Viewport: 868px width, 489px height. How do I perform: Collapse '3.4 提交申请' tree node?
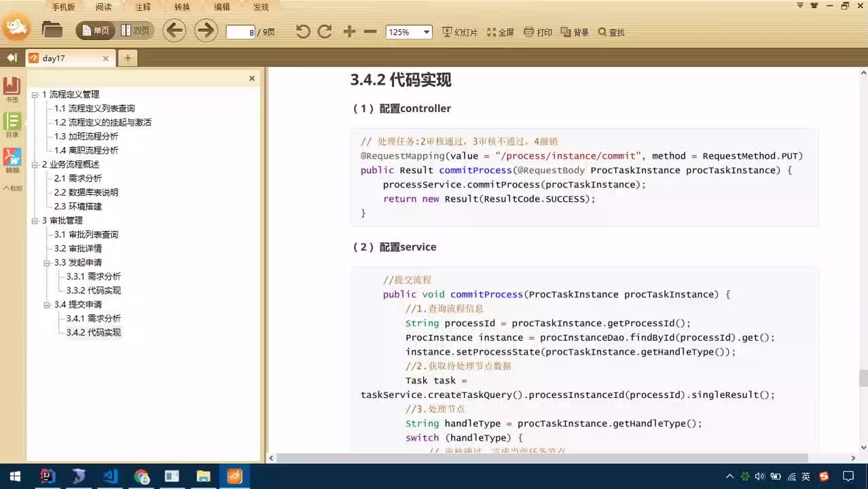(47, 305)
